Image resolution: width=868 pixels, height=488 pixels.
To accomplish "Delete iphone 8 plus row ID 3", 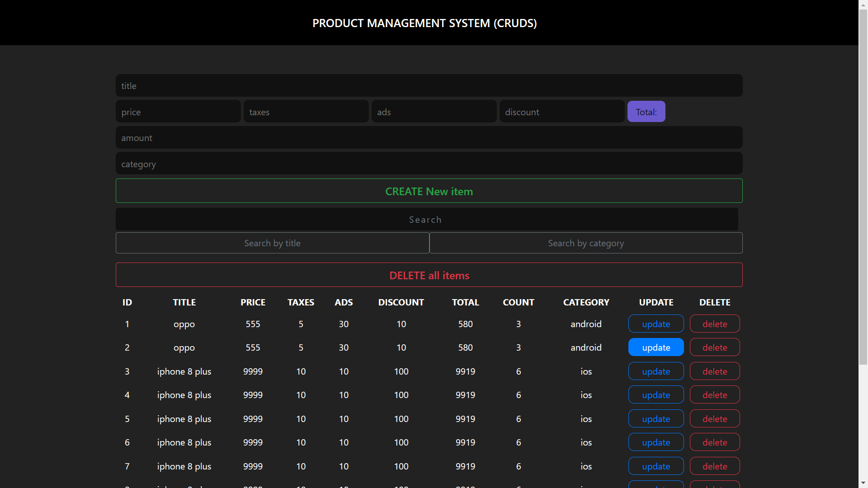I will [x=715, y=371].
